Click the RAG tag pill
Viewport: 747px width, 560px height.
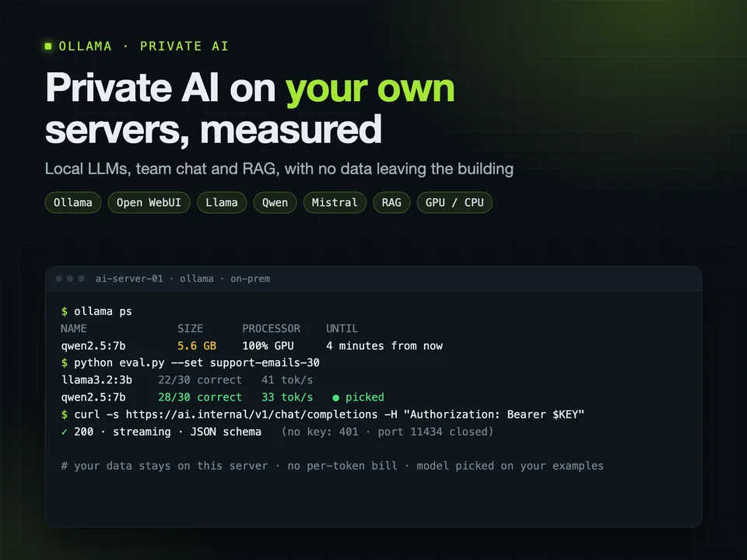(x=391, y=202)
